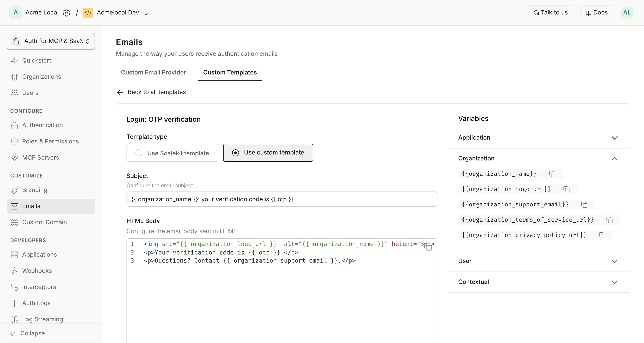The image size is (644, 343).
Task: Click the green A workspace logo
Action: click(x=16, y=13)
